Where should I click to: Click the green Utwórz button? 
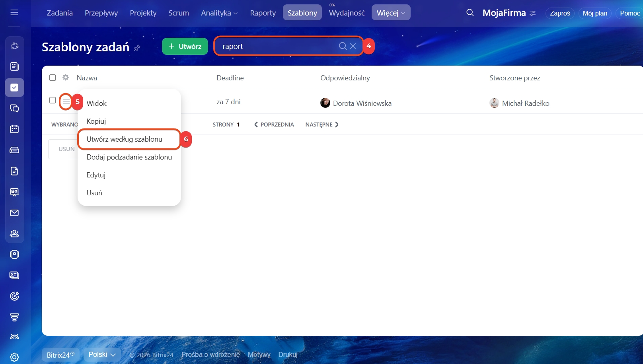pos(185,47)
